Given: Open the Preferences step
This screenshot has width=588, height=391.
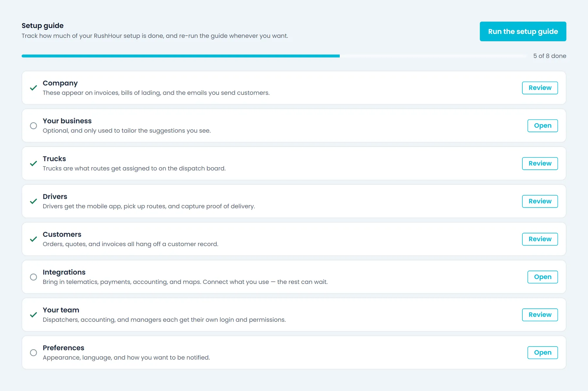Looking at the screenshot, I should [x=543, y=353].
